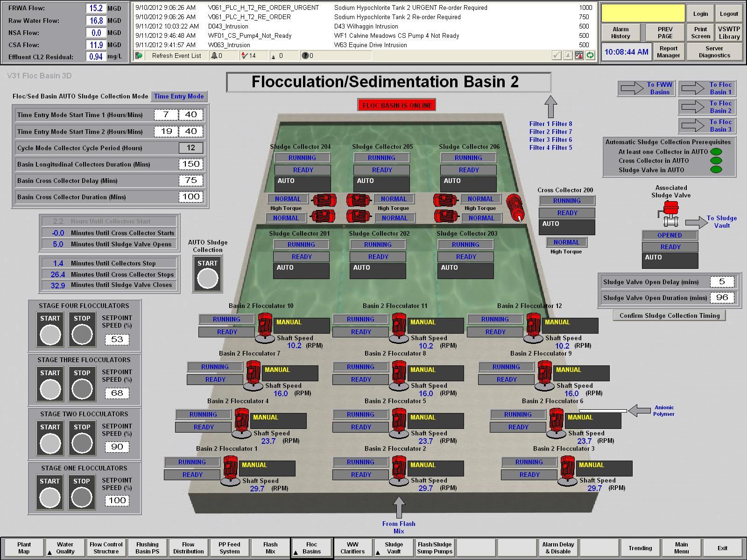
Task: Click the green refresh icon in alarm bar
Action: tap(590, 56)
